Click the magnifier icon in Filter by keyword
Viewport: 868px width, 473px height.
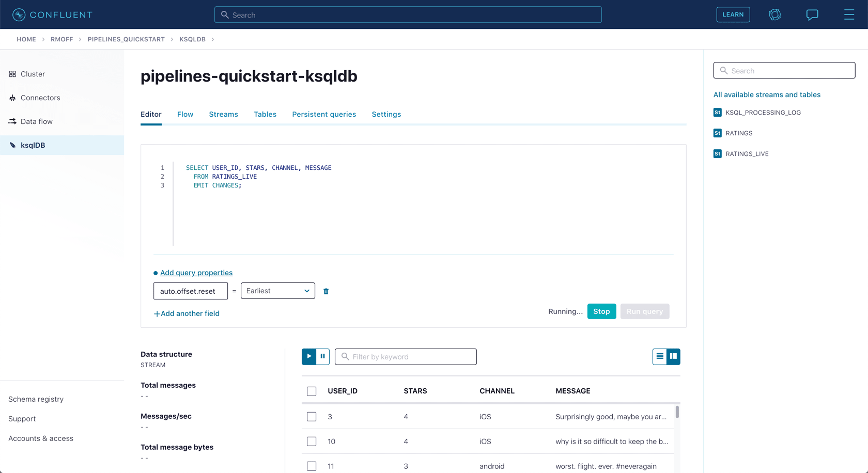(345, 357)
